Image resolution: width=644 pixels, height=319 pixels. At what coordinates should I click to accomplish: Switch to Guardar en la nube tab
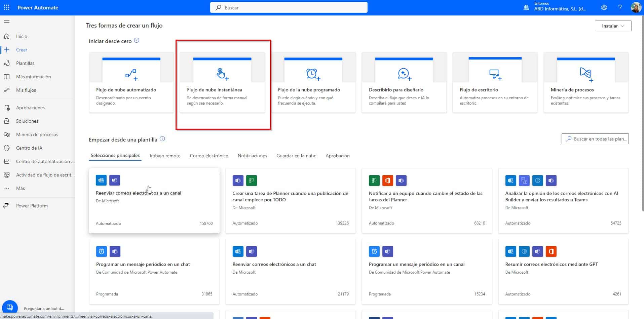click(296, 156)
